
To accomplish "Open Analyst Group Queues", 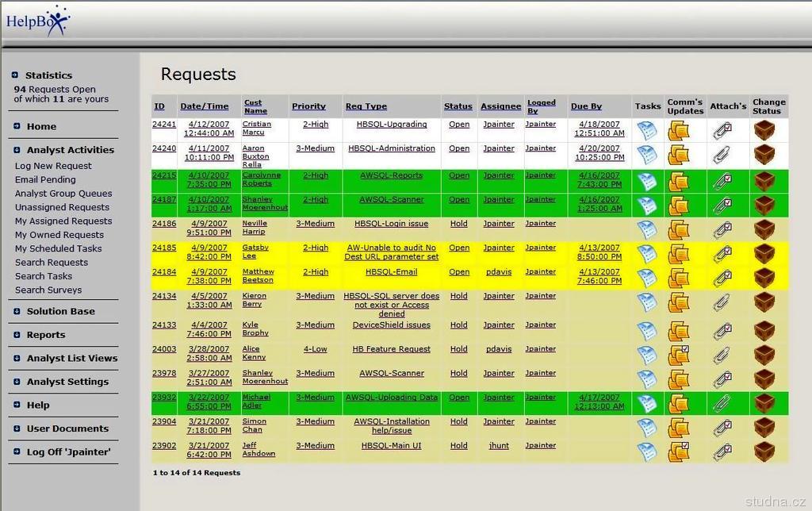I will 63,194.
